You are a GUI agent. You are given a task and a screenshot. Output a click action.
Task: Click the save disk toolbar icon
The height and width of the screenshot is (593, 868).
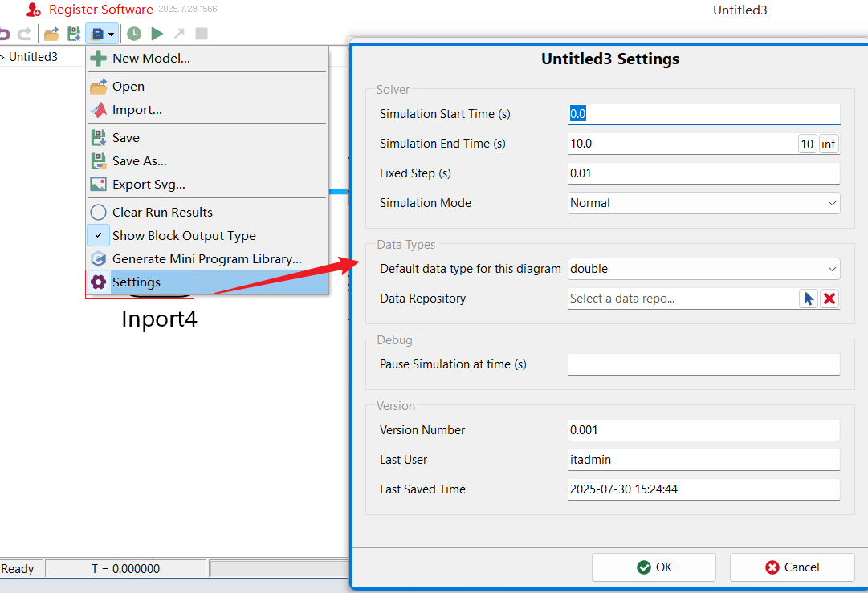[74, 34]
